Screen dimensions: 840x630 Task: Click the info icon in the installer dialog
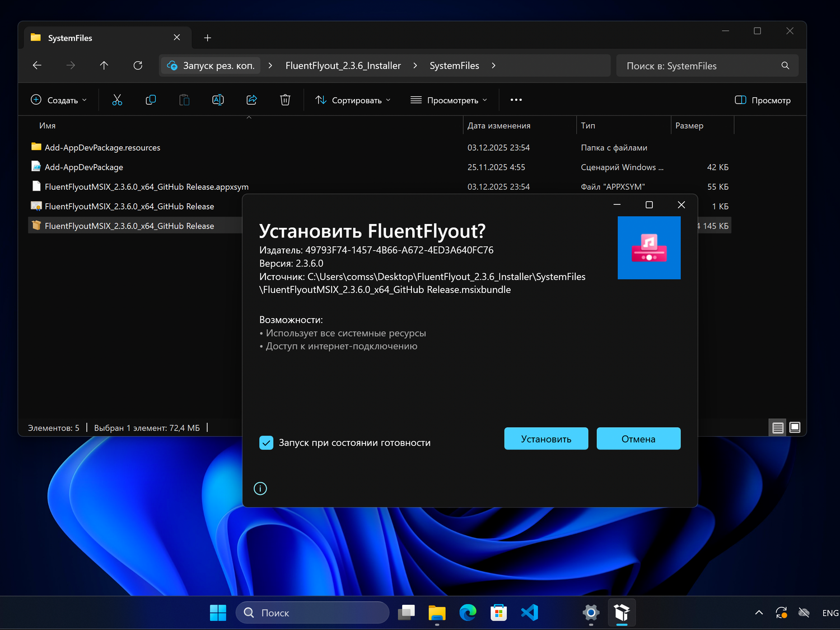pos(260,488)
